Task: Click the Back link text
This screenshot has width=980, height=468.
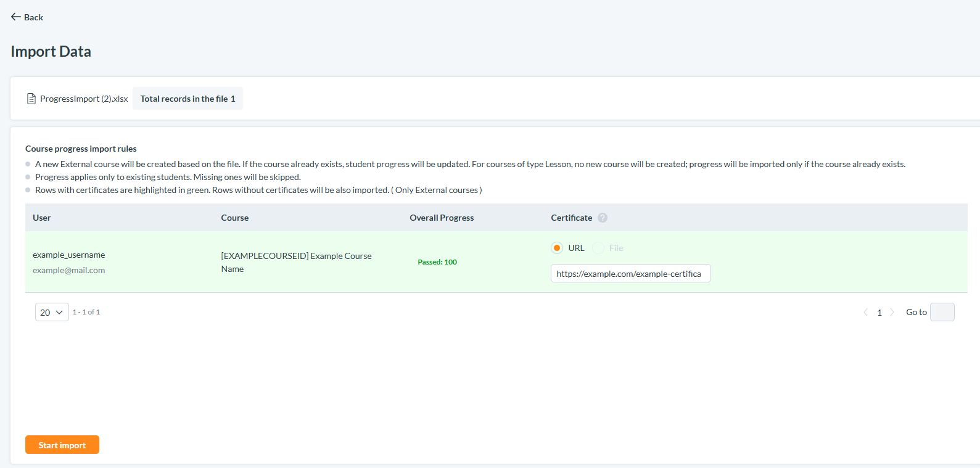Action: [x=33, y=17]
